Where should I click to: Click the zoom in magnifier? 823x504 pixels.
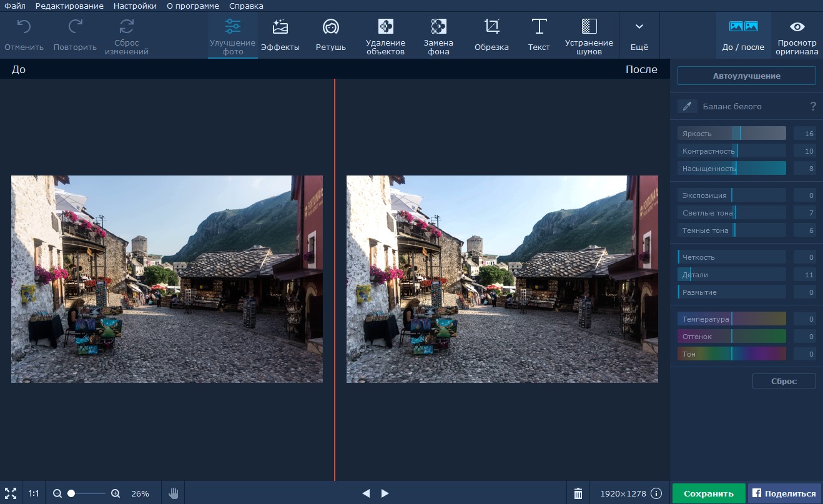click(x=116, y=493)
